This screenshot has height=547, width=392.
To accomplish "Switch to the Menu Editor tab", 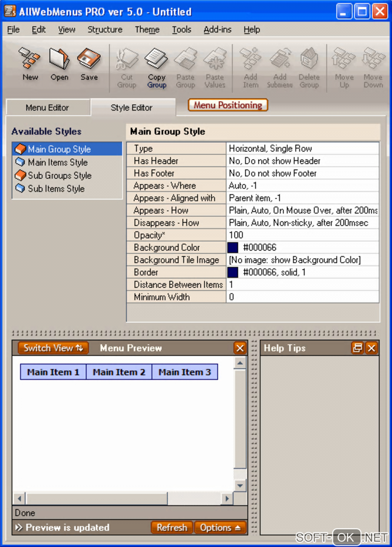I will 48,108.
